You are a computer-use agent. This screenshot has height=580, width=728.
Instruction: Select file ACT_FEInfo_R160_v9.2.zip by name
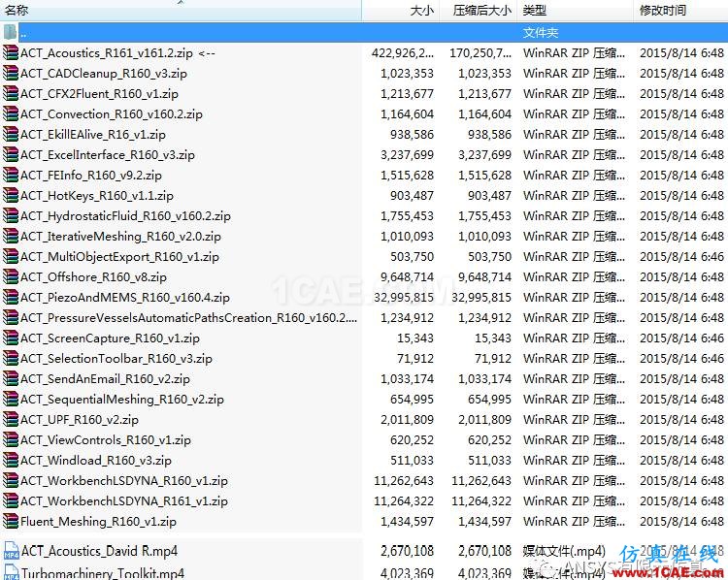click(x=91, y=176)
